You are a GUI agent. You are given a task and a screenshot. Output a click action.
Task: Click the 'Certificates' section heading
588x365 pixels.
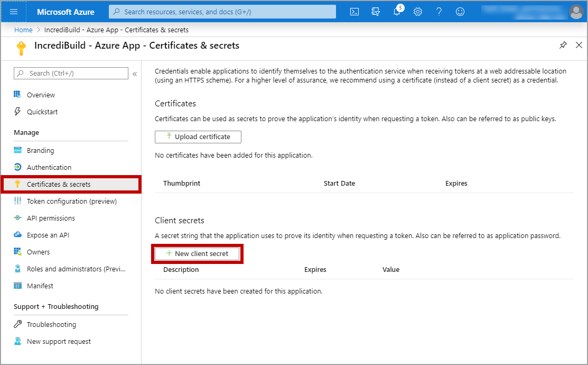click(x=175, y=104)
